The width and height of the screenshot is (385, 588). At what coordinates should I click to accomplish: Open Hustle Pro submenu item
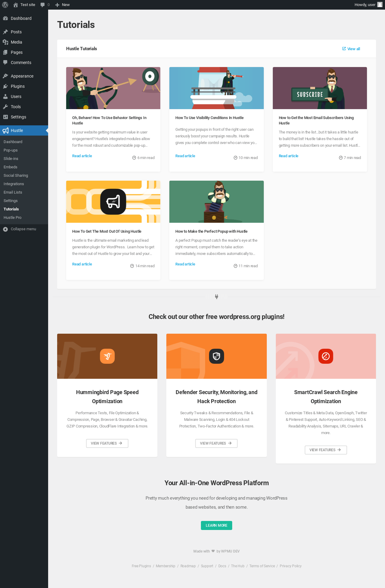(x=13, y=218)
